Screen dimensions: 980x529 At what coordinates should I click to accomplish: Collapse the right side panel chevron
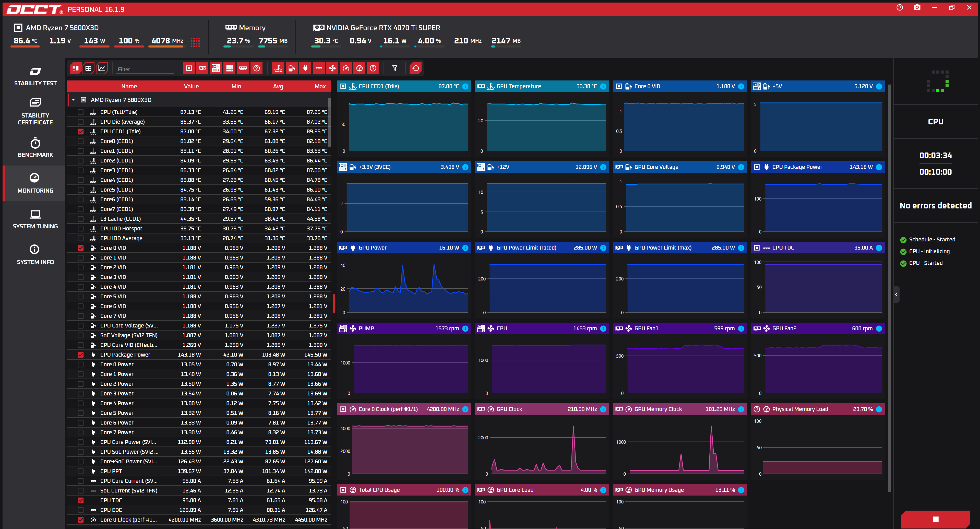[896, 295]
